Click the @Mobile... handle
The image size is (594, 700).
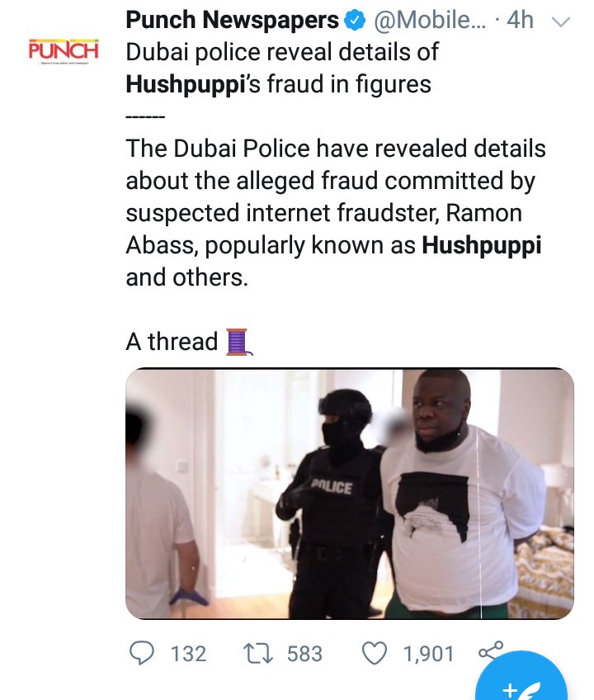click(428, 20)
